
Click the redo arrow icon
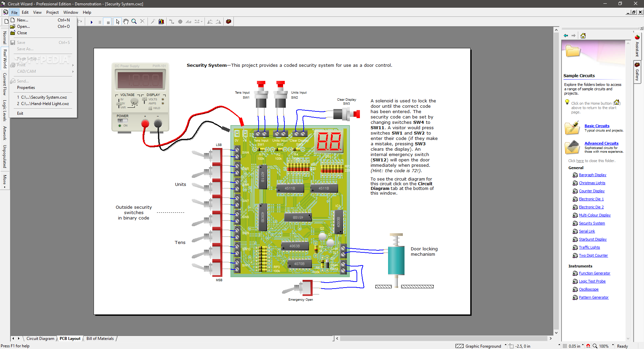80,22
